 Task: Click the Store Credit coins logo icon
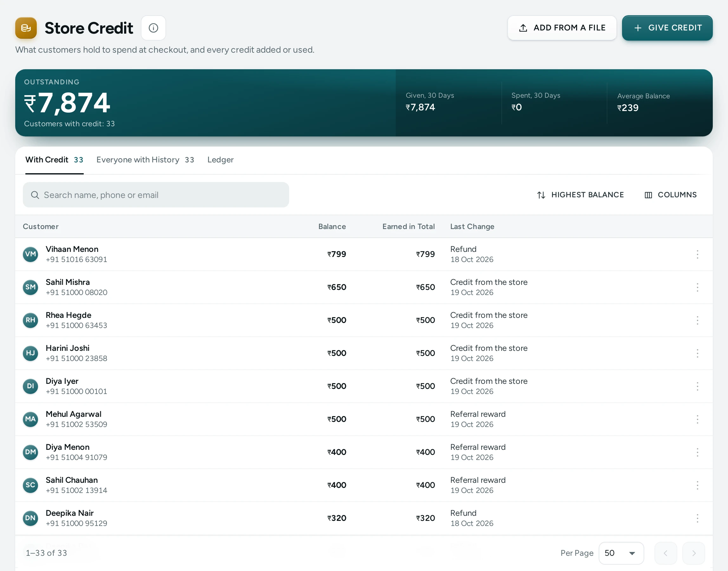[x=26, y=28]
